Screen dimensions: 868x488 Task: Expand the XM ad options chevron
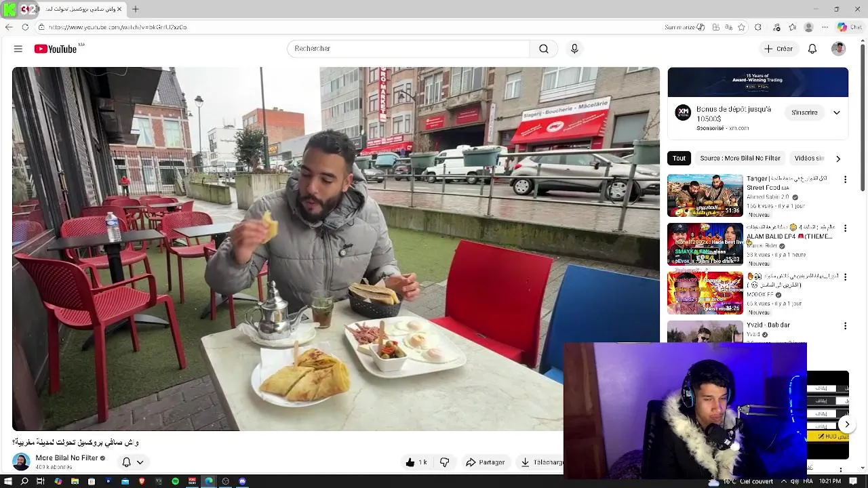tap(837, 113)
